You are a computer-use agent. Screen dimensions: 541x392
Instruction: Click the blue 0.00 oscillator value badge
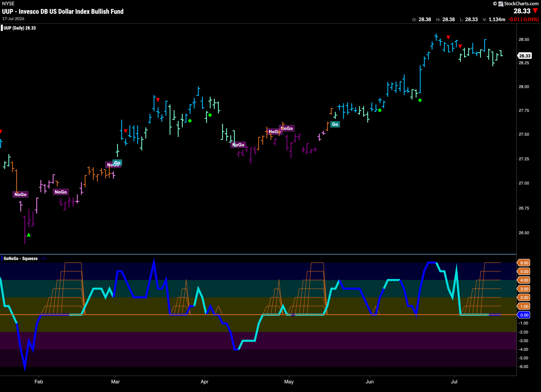(x=524, y=315)
